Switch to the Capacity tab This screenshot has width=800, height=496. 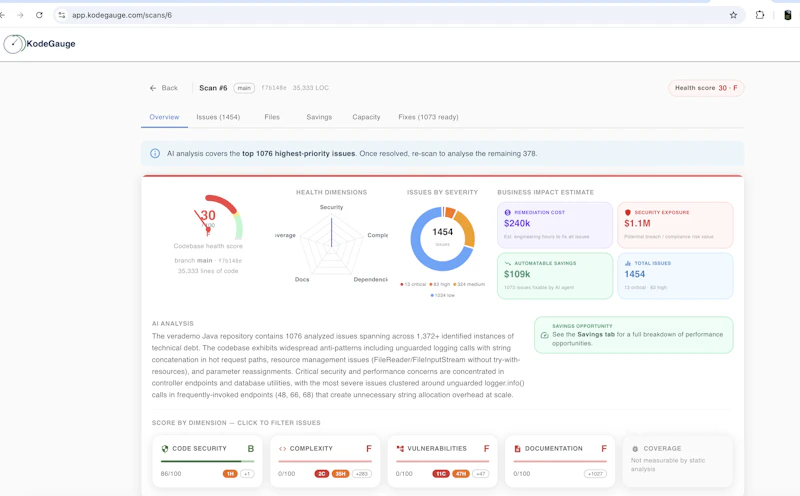366,117
